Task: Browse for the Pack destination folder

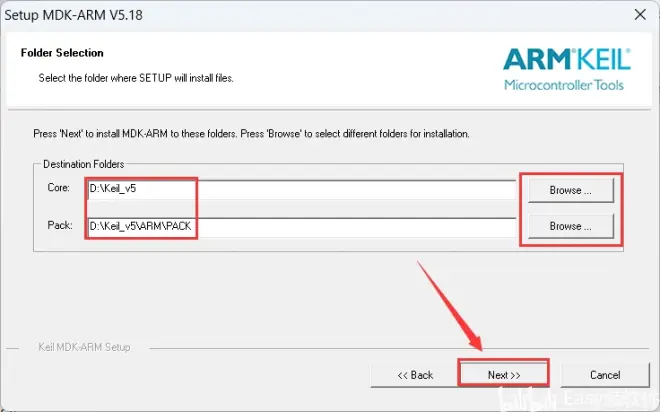Action: point(571,226)
